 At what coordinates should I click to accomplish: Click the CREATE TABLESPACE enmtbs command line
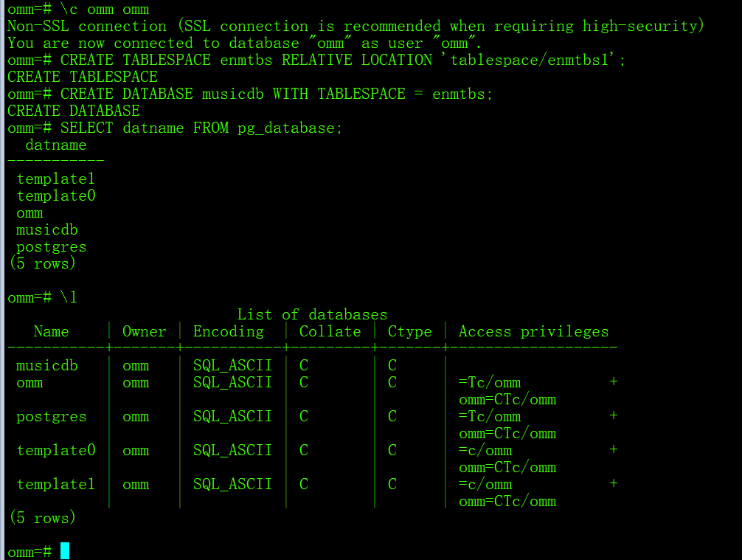tap(342, 60)
